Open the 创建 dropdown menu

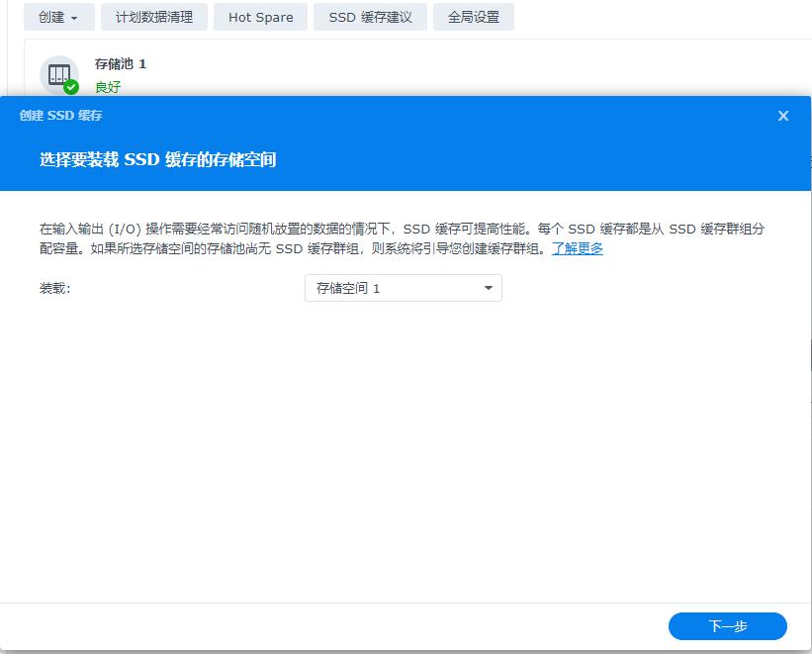click(x=58, y=17)
